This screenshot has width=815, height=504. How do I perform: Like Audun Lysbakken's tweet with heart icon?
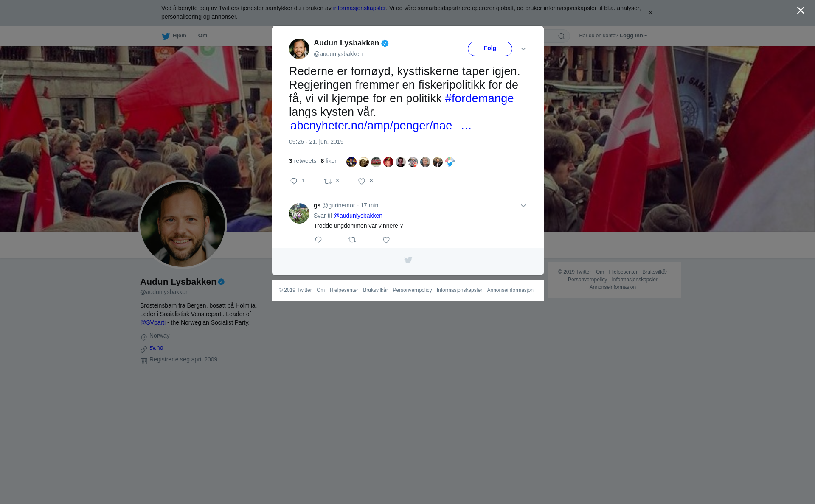click(x=362, y=181)
